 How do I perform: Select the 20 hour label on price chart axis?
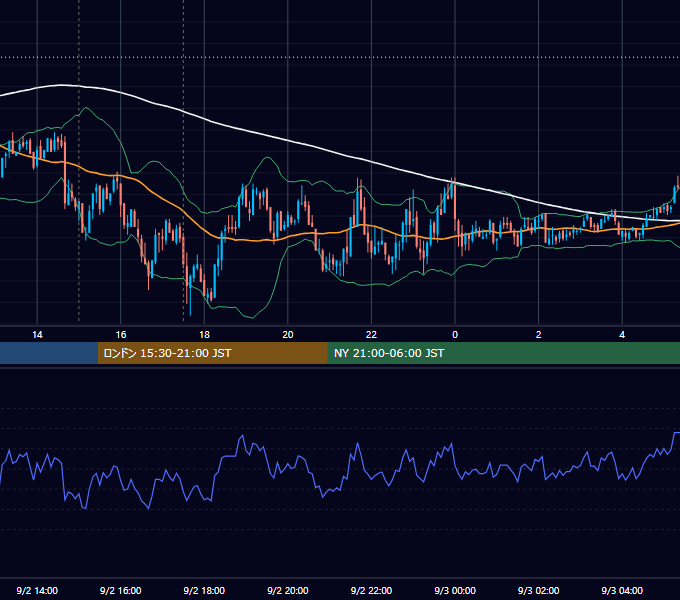pos(288,335)
